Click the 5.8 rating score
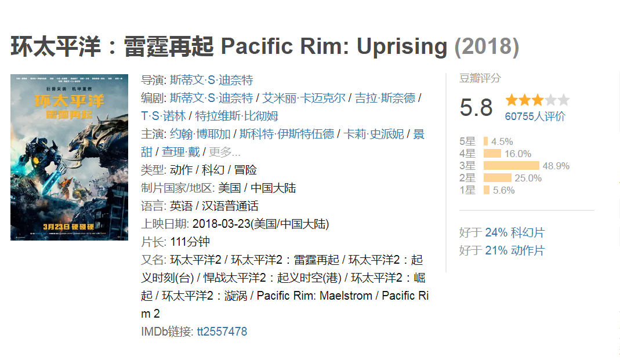Screen dimensions: 620x364 (476, 107)
